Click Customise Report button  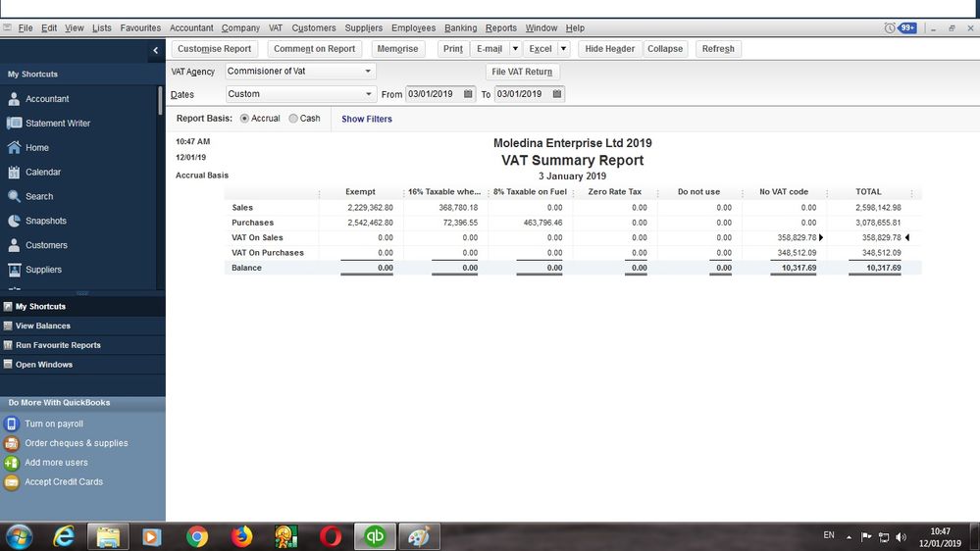215,49
